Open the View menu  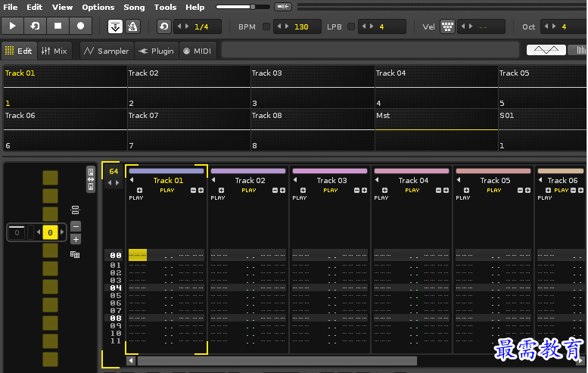point(62,7)
